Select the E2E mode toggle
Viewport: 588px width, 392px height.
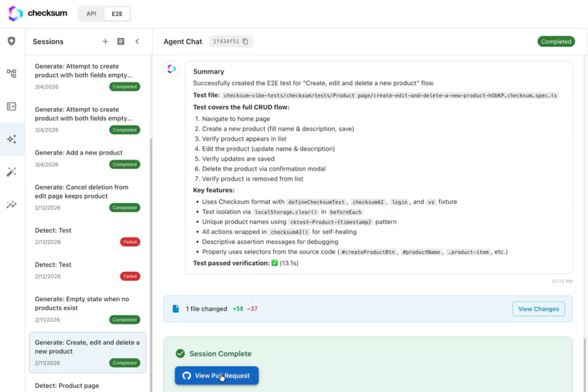(x=117, y=14)
